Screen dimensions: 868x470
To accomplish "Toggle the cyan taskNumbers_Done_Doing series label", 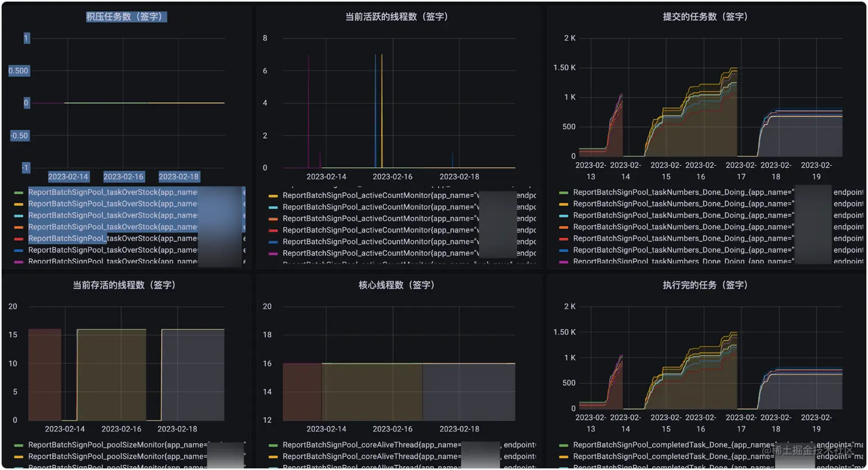I will tap(683, 215).
